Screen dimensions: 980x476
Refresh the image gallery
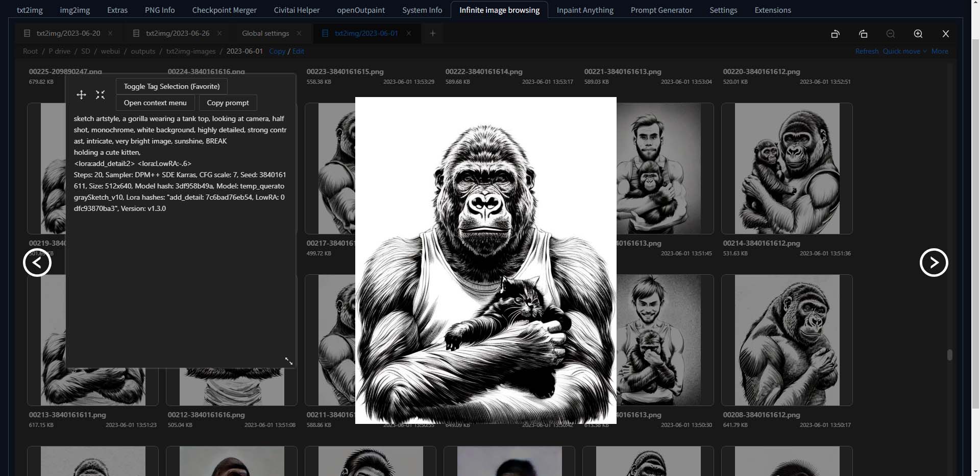[x=866, y=51]
